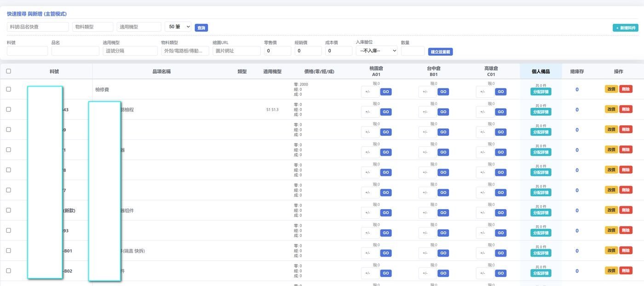
Task: Click 改價 for the part number ending 93
Action: click(x=611, y=230)
